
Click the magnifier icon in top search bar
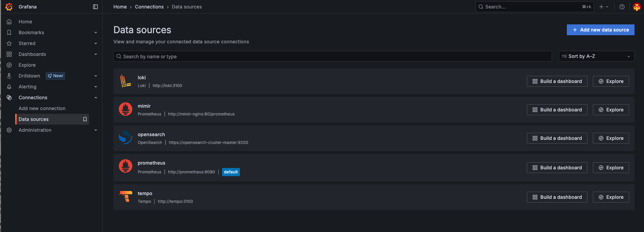(481, 7)
